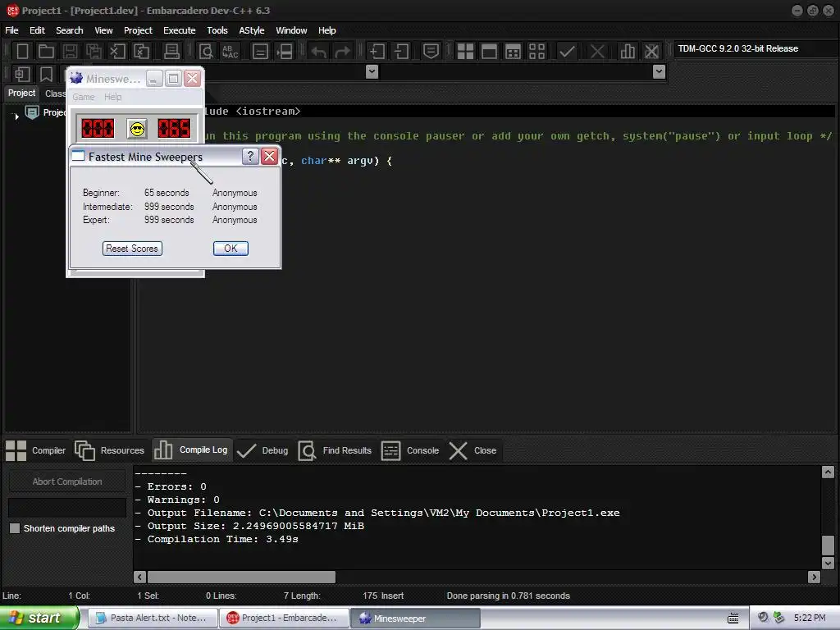Click the Save All icon
The width and height of the screenshot is (840, 630).
tap(94, 52)
